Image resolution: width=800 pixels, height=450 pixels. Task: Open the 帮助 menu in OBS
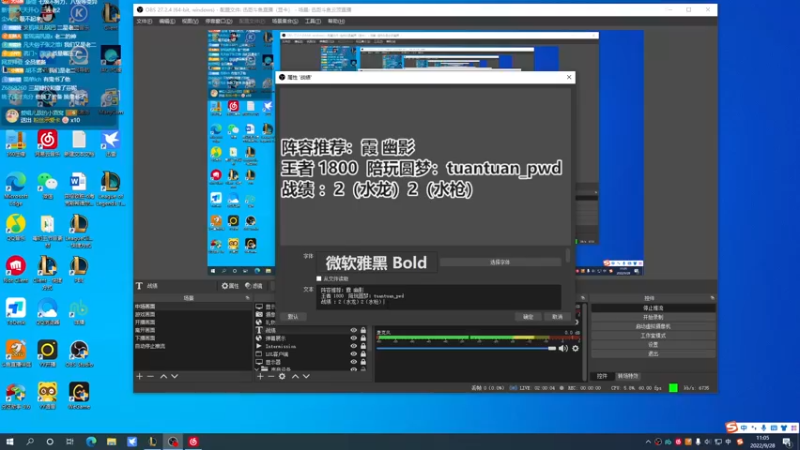336,21
